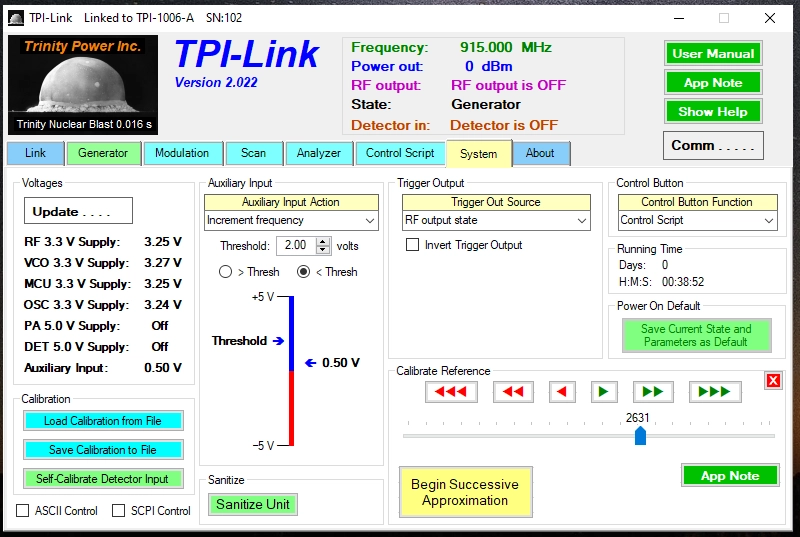Viewport: 800px width, 537px height.
Task: Click Save Current State and Parameters as Default
Action: point(696,336)
